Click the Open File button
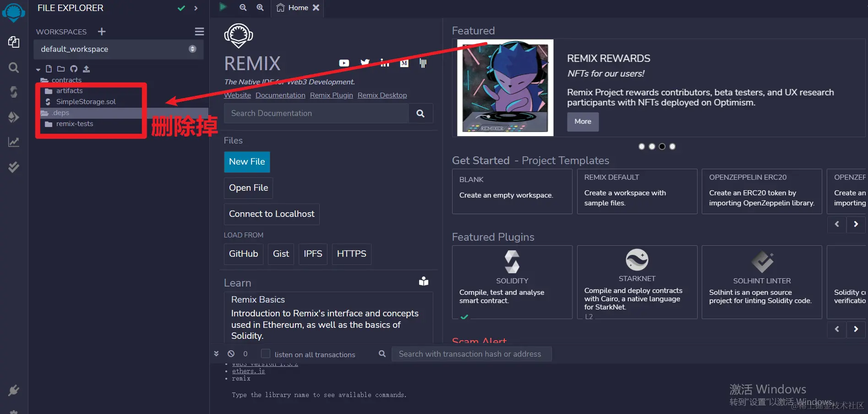Viewport: 868px width, 414px height. point(248,188)
